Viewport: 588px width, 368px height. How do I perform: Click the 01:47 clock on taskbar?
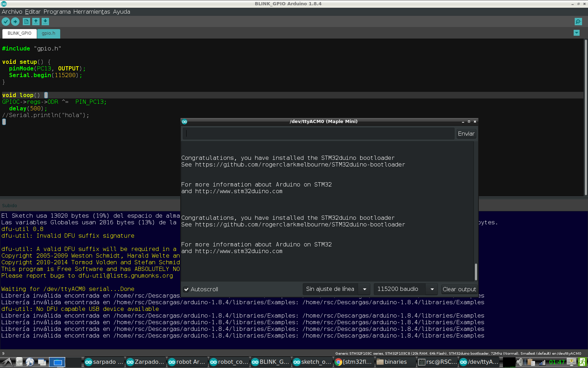pyautogui.click(x=556, y=362)
